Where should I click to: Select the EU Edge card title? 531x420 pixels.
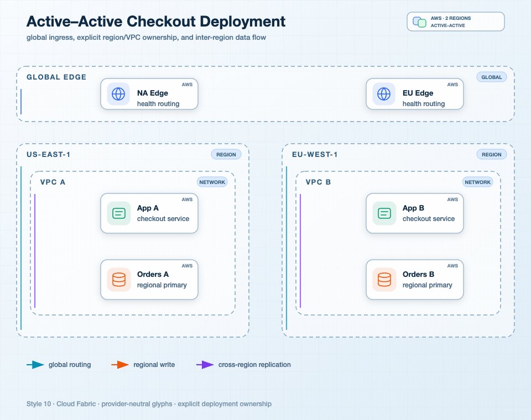(418, 93)
